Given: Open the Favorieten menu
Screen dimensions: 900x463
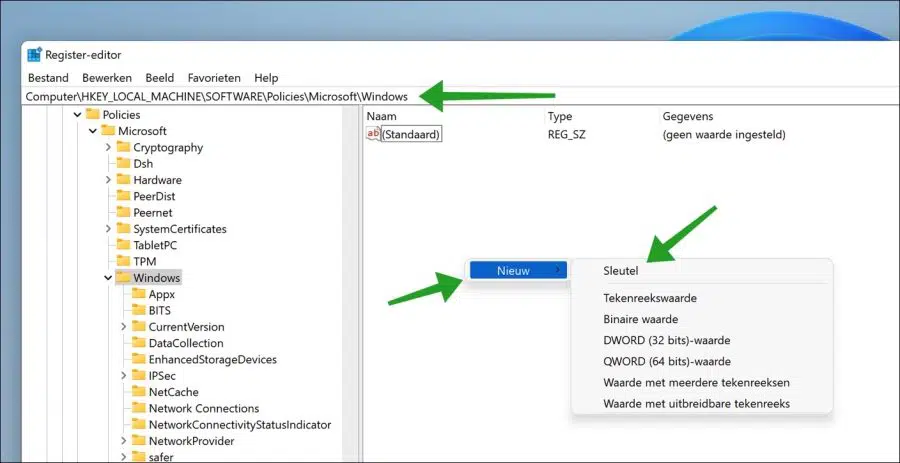Looking at the screenshot, I should click(214, 78).
